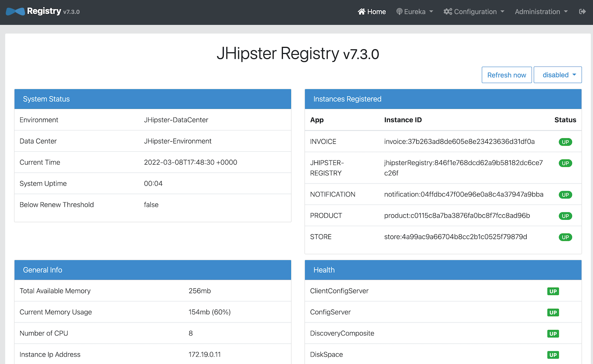The image size is (593, 364).
Task: Click UP badge for JHIPSTER-REGISTRY instance
Action: click(x=565, y=163)
